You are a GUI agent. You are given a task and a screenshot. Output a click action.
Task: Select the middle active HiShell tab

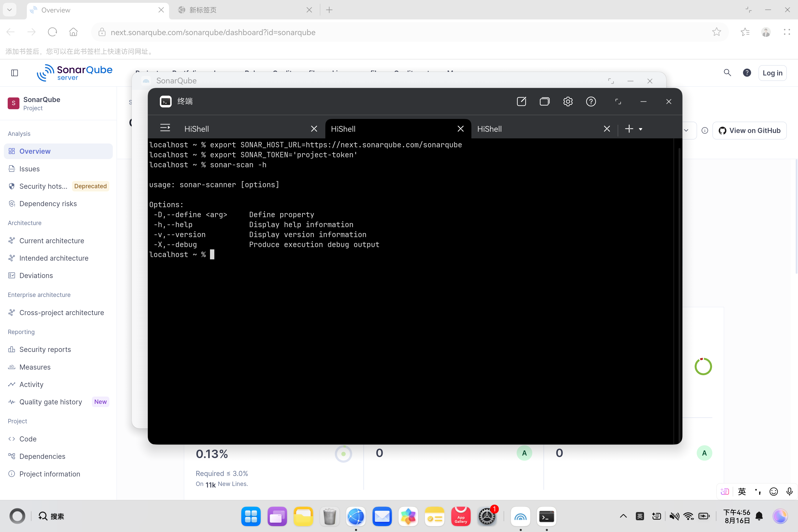point(398,129)
